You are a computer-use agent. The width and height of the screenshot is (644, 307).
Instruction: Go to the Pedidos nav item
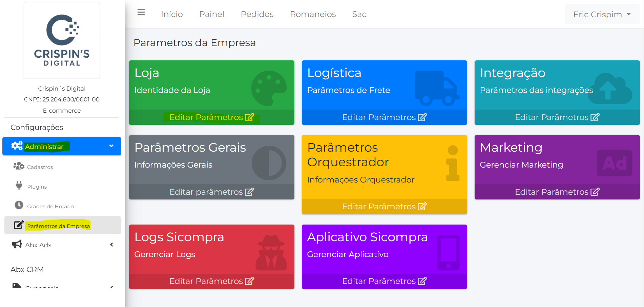point(257,14)
